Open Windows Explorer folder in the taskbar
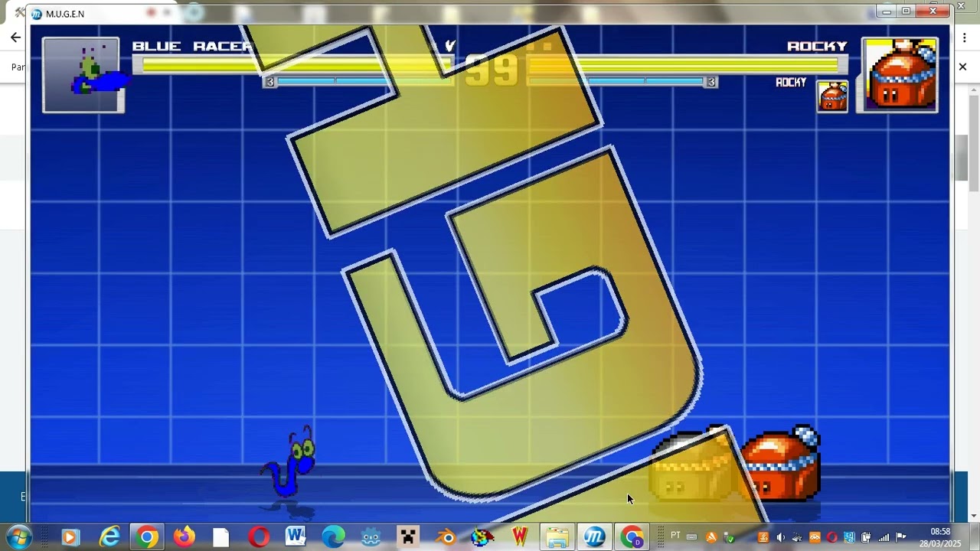Image resolution: width=980 pixels, height=551 pixels. click(x=557, y=537)
